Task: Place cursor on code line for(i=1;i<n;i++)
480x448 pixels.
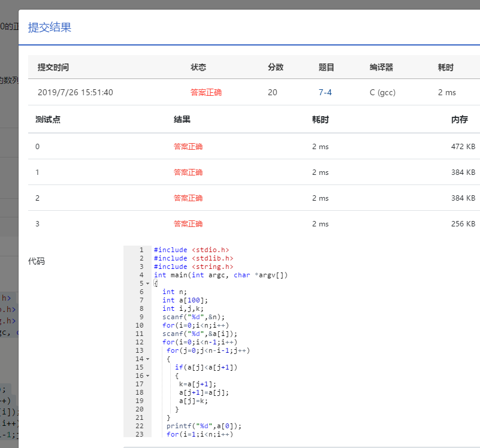Action: click(200, 434)
